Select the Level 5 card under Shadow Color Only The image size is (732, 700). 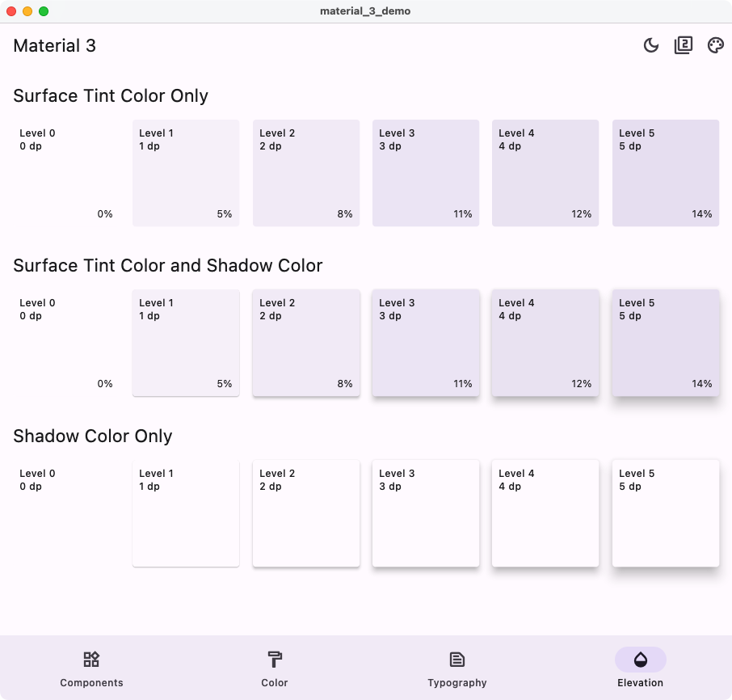[665, 512]
